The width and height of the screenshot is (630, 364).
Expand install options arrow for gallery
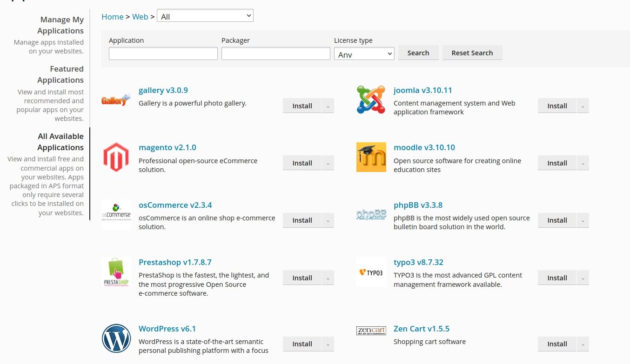pos(328,106)
